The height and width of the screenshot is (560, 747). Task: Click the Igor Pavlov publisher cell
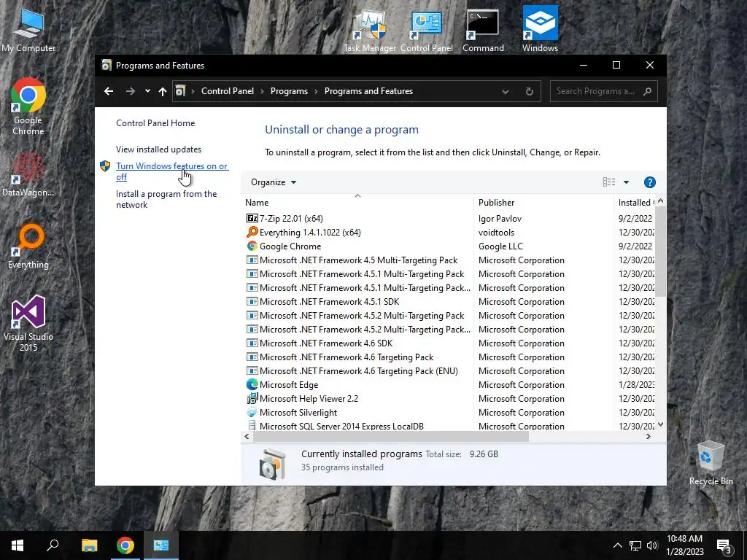coord(500,218)
